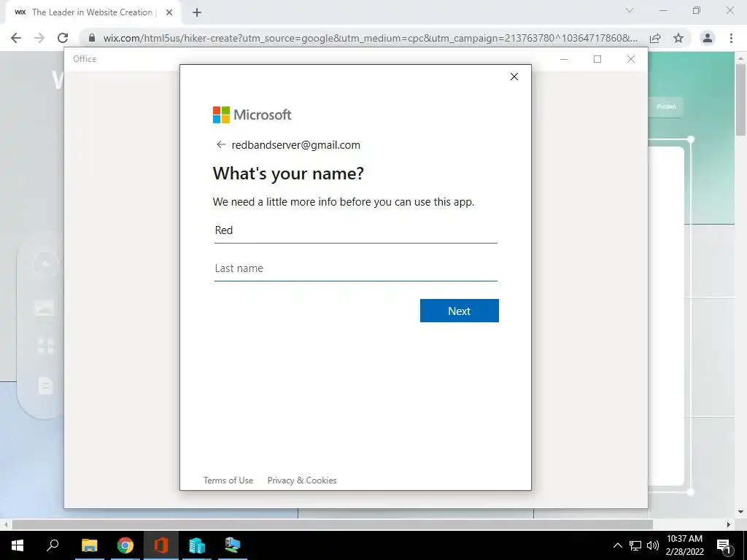
Task: Click the back arrow beside redbandserver@gmail.com
Action: click(x=220, y=145)
